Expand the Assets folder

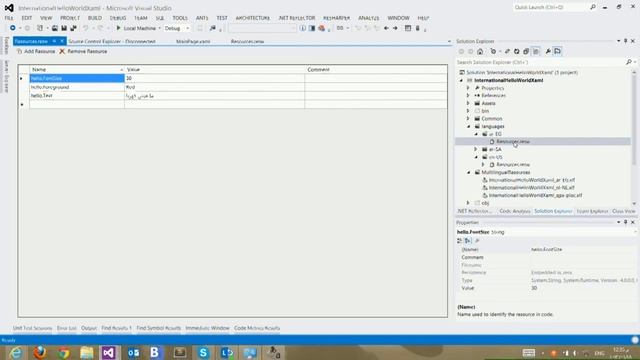pos(468,103)
